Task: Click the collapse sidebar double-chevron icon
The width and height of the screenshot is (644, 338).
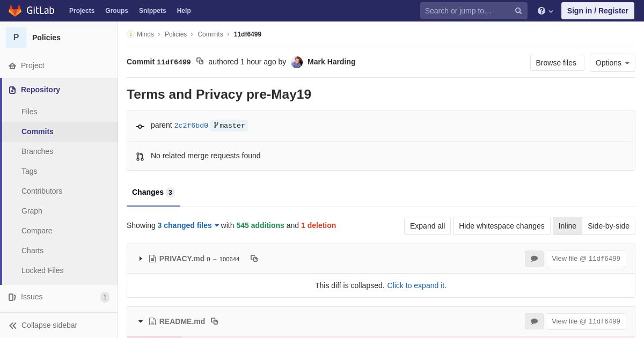Action: click(13, 326)
